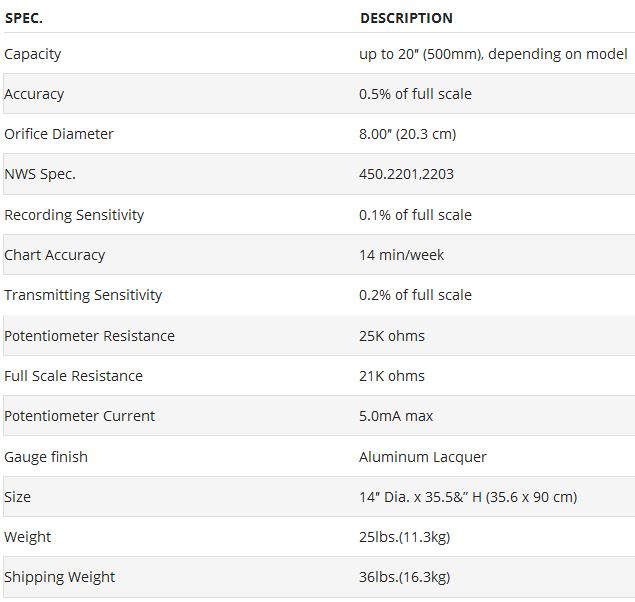Select the Gauge finish label
The image size is (635, 602).
coord(46,457)
